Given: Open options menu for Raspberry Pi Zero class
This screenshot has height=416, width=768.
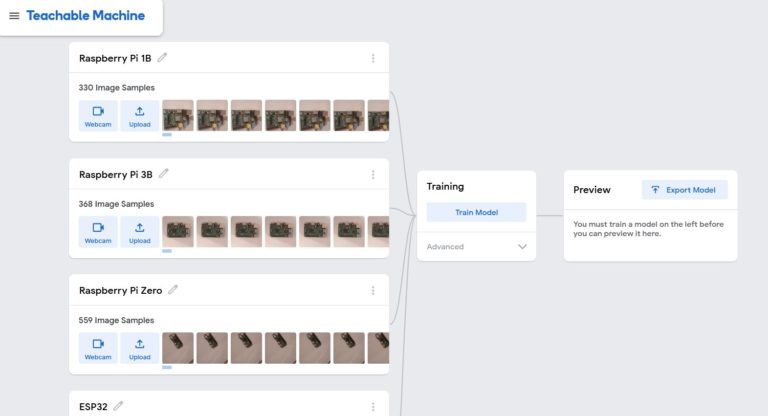Looking at the screenshot, I should (x=373, y=291).
